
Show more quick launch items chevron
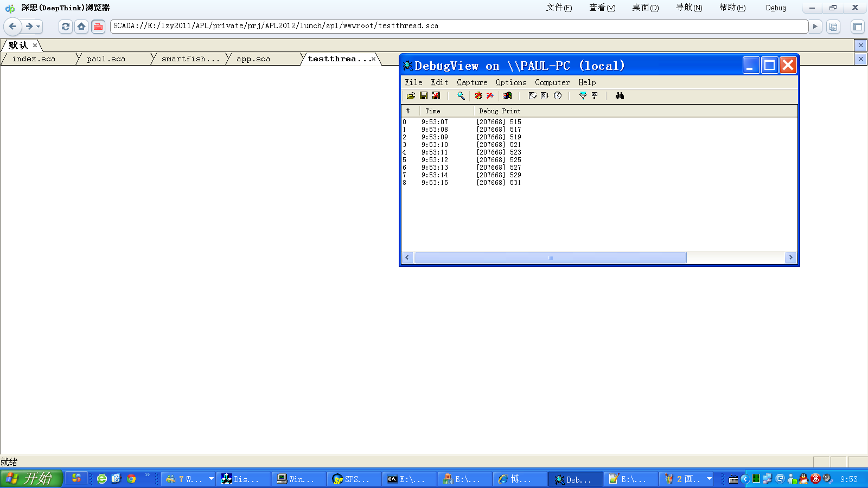pyautogui.click(x=147, y=476)
